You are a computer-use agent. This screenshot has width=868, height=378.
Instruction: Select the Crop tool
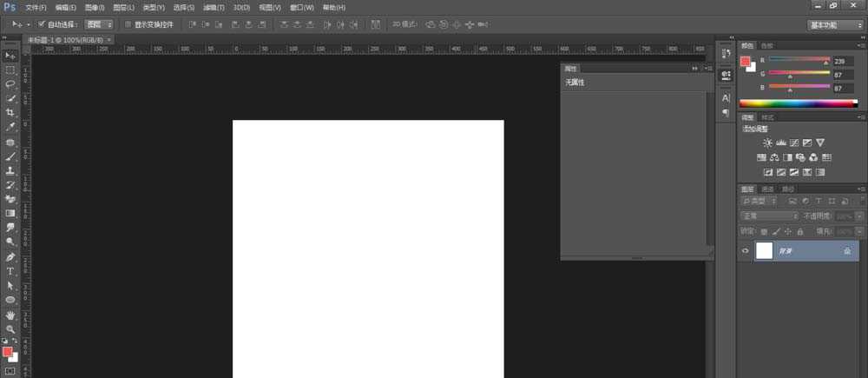click(10, 113)
